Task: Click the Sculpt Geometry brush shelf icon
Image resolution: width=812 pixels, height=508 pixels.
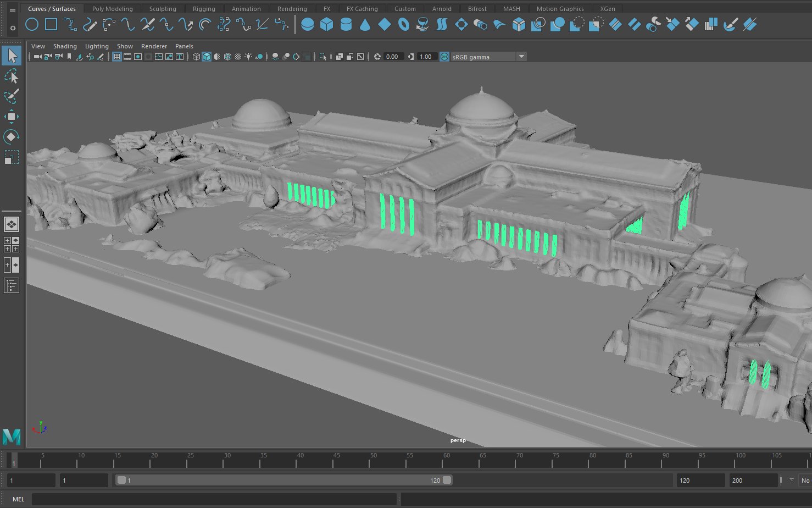Action: coord(730,24)
